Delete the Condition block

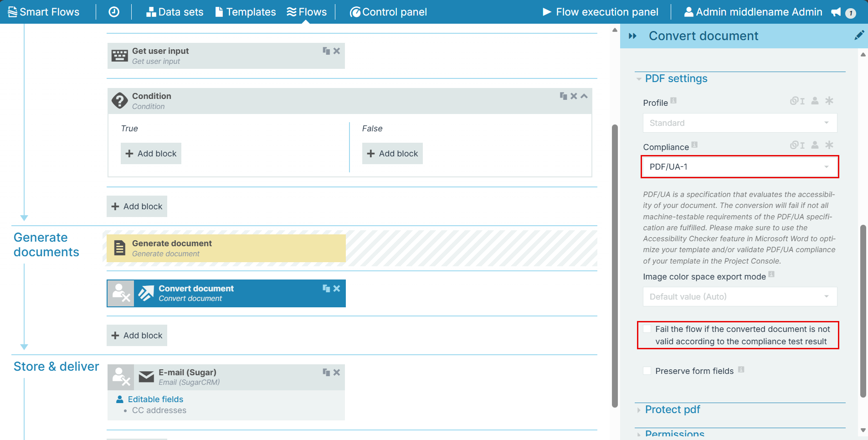coord(574,96)
